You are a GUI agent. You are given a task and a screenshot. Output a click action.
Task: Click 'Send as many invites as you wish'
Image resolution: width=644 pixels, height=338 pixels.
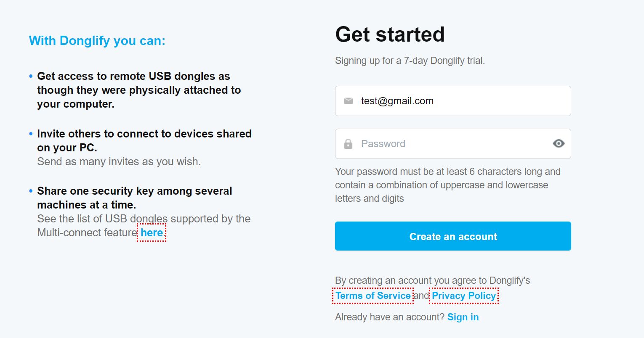click(119, 161)
